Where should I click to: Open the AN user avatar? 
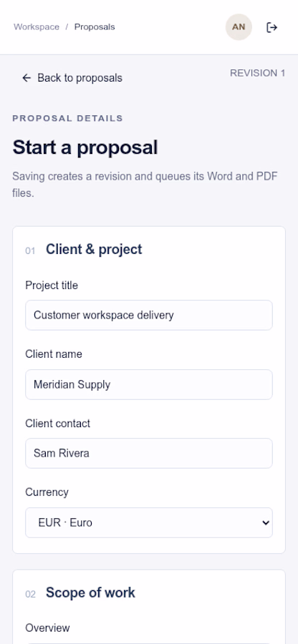pyautogui.click(x=239, y=27)
